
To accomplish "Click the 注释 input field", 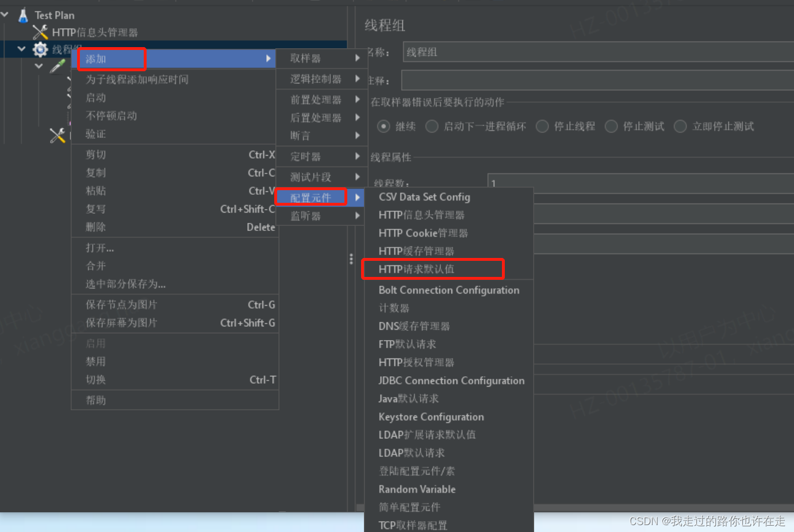I will coord(597,80).
